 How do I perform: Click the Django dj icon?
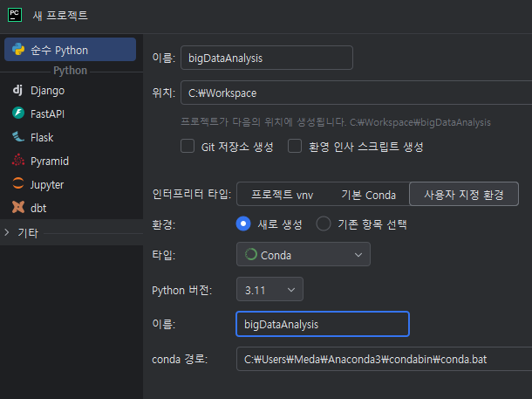pos(17,90)
